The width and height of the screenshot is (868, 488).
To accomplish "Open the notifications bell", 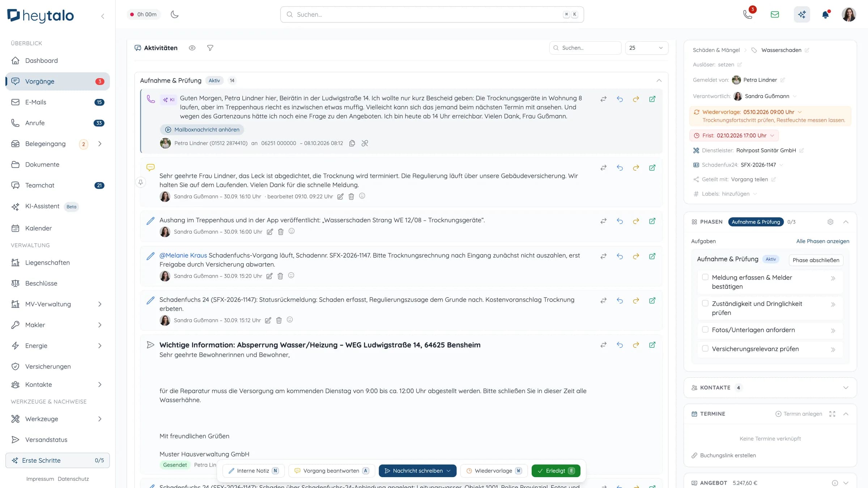I will coord(826,14).
